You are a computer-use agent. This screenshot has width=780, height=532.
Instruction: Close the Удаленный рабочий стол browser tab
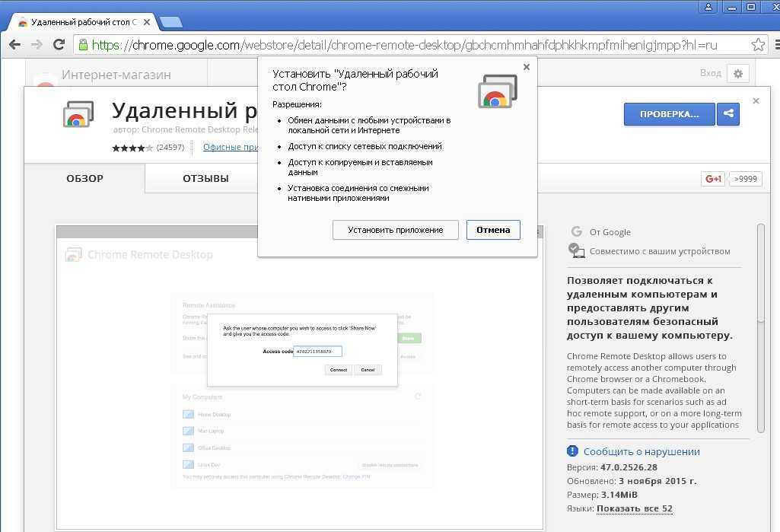(x=147, y=22)
